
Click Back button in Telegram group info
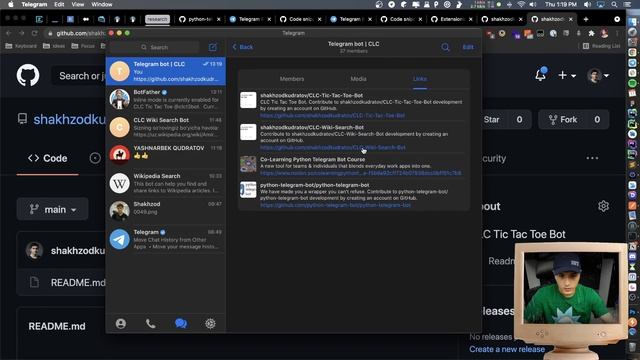(x=243, y=47)
